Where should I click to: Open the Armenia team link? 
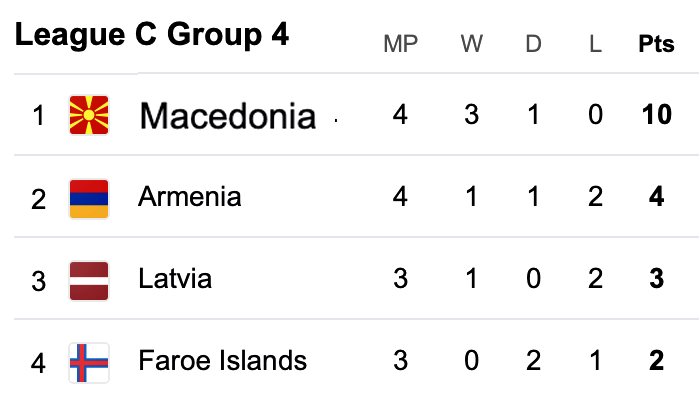pos(190,197)
